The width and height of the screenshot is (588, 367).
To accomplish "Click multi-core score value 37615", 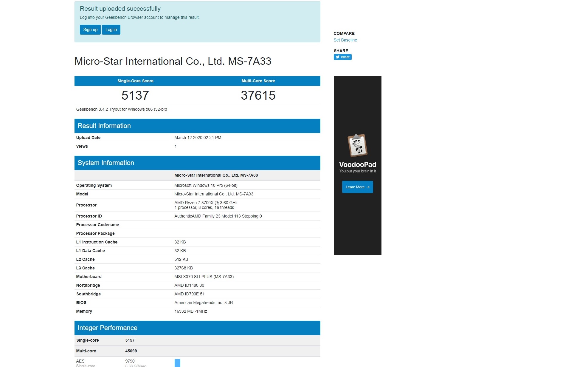I will click(x=258, y=95).
